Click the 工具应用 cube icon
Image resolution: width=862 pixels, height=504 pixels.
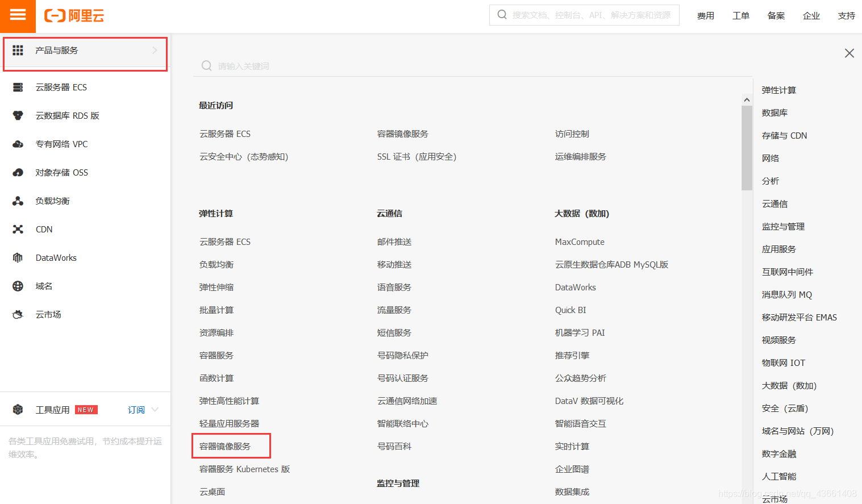tap(18, 409)
